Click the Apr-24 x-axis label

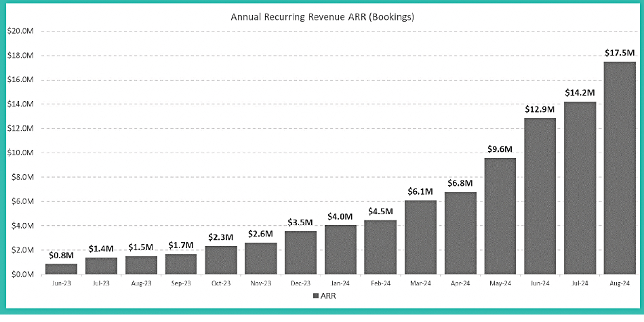pyautogui.click(x=460, y=283)
